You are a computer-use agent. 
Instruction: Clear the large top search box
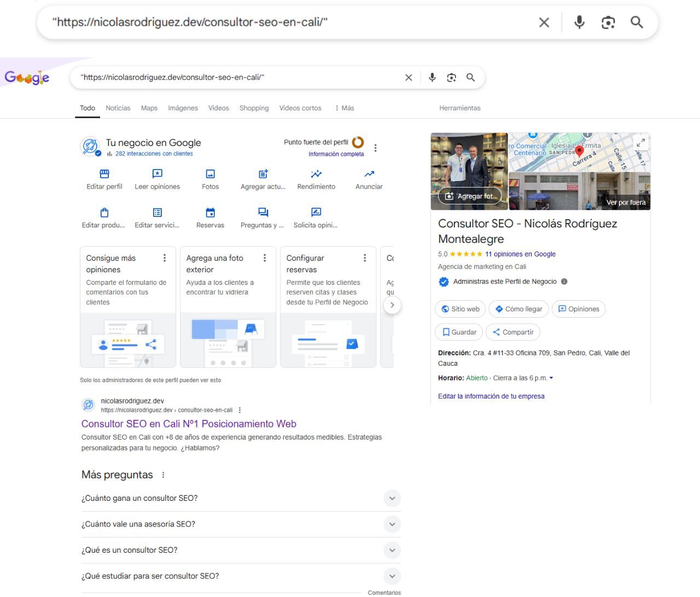point(544,22)
